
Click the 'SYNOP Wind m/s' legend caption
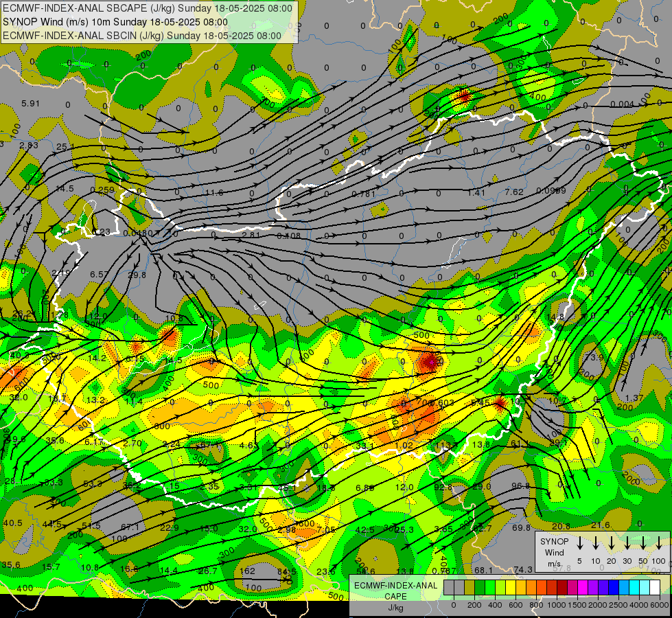click(x=554, y=552)
